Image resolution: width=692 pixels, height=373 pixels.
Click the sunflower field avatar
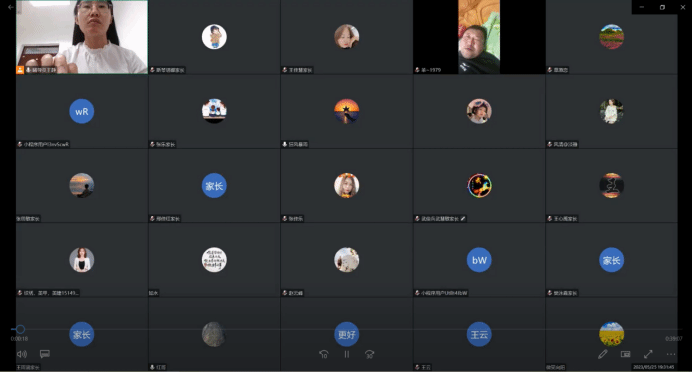[611, 334]
